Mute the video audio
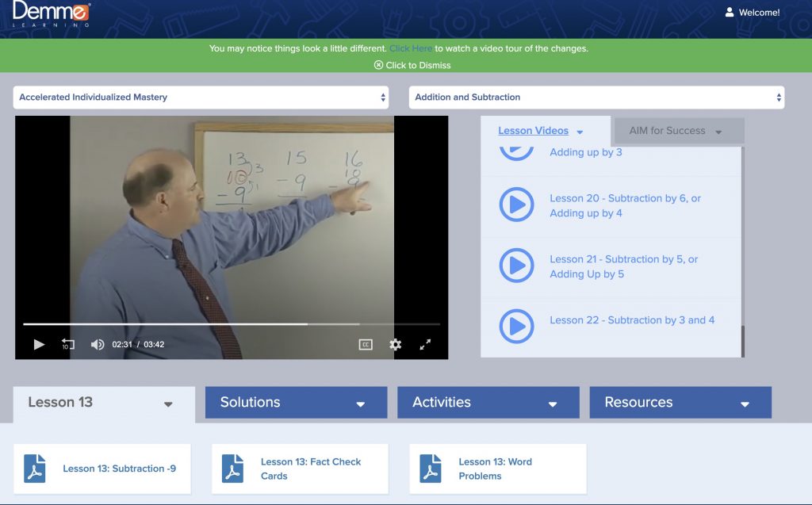The width and height of the screenshot is (812, 505). click(97, 344)
